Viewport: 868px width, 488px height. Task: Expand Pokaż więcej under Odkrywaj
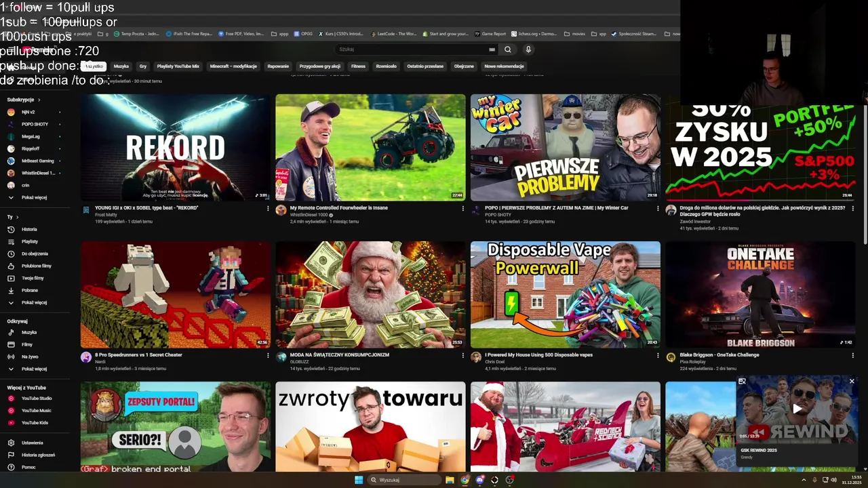[x=34, y=369]
